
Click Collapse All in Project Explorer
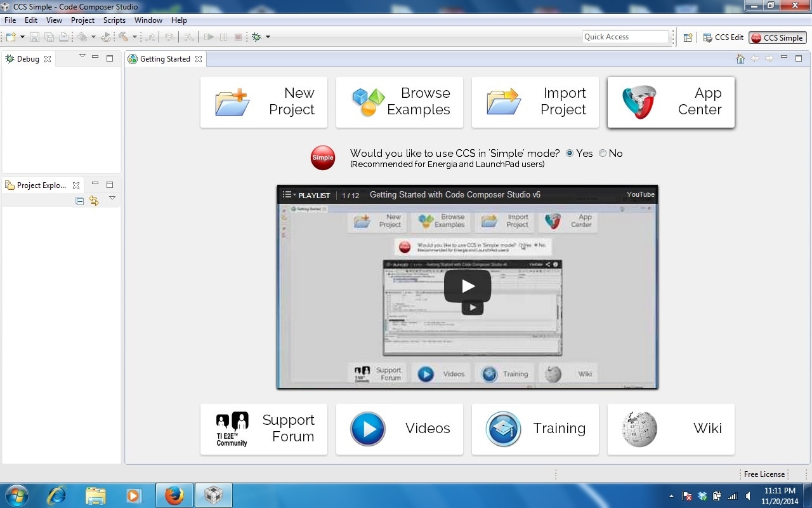tap(80, 201)
